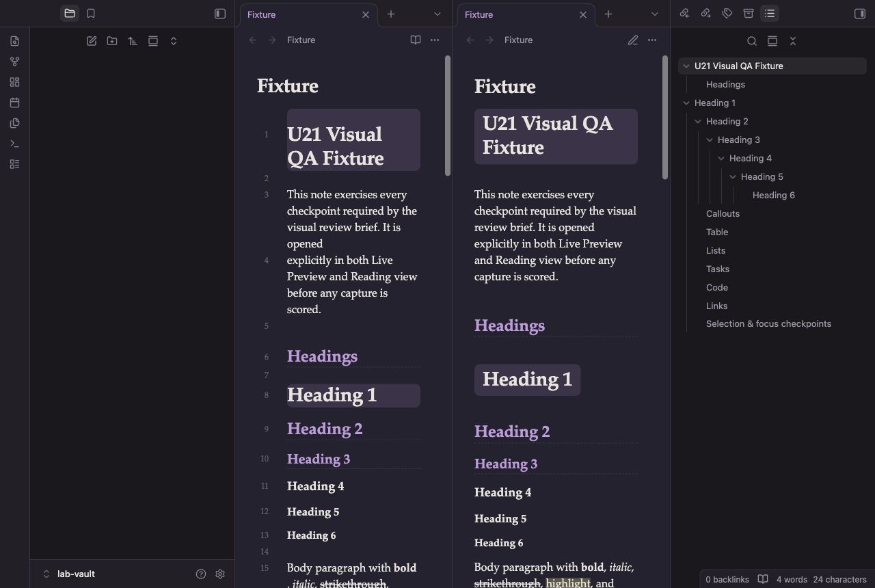Click the bottom ribbon checklist icon
This screenshot has width=875, height=588.
point(15,164)
